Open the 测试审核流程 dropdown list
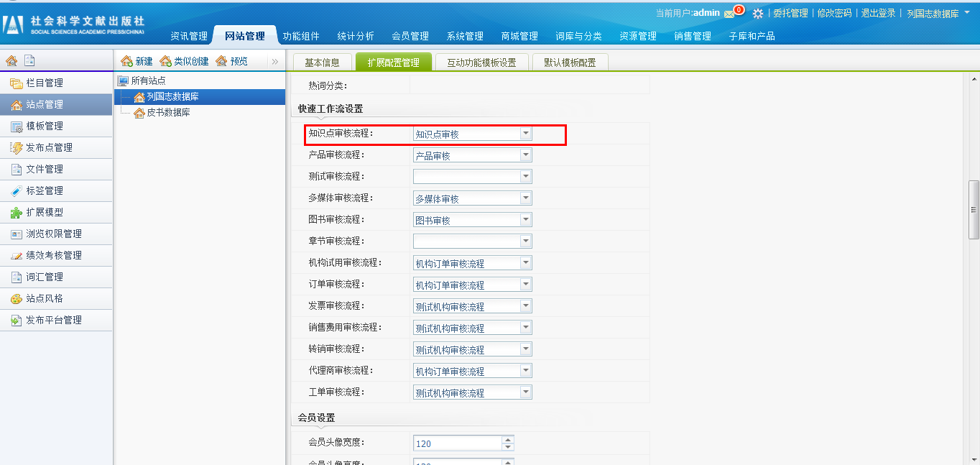 pos(526,177)
